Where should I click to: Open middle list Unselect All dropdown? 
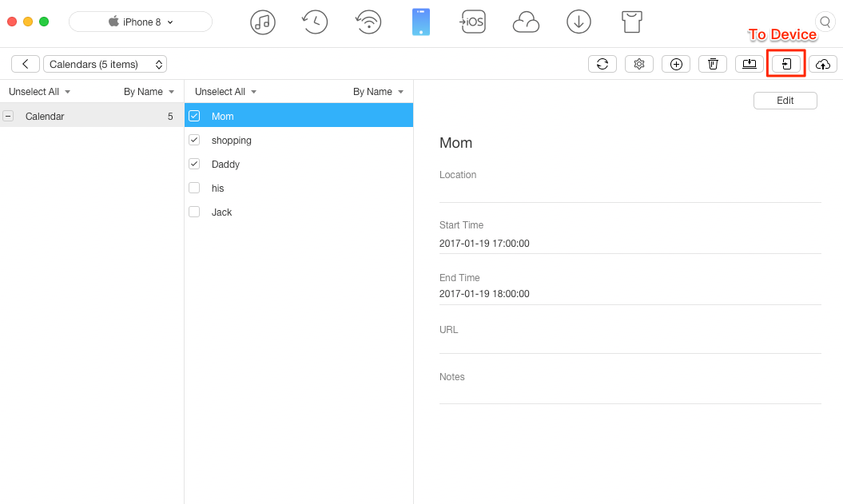[x=225, y=91]
